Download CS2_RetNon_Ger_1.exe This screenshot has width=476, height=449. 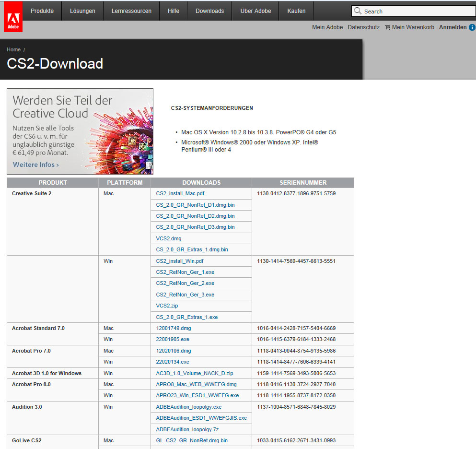coord(185,272)
